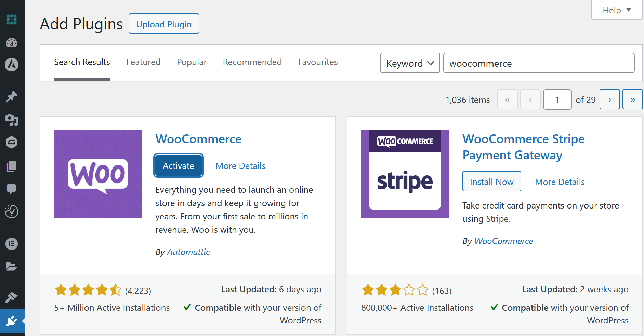Click the WooCommerce star rating
The image size is (644, 336).
pyautogui.click(x=88, y=290)
